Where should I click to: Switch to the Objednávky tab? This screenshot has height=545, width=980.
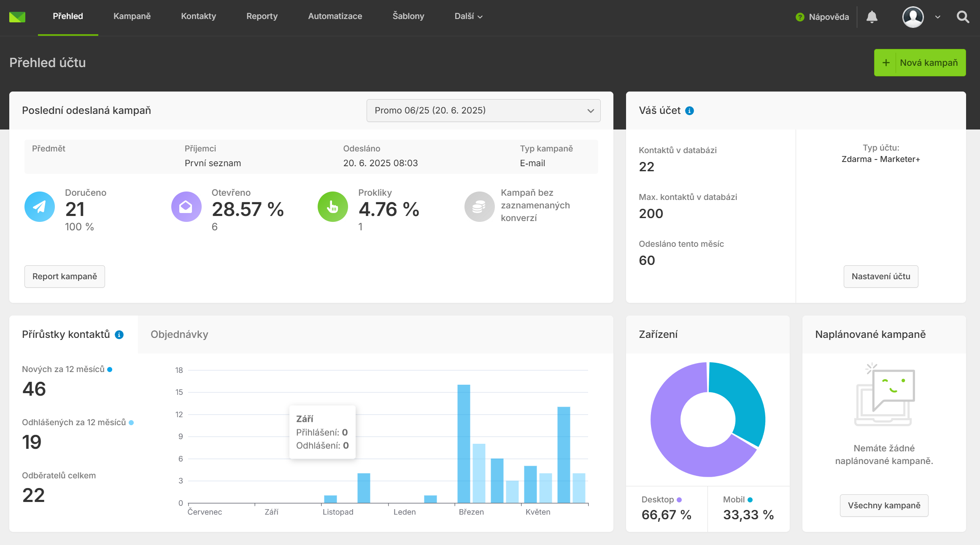coord(179,335)
